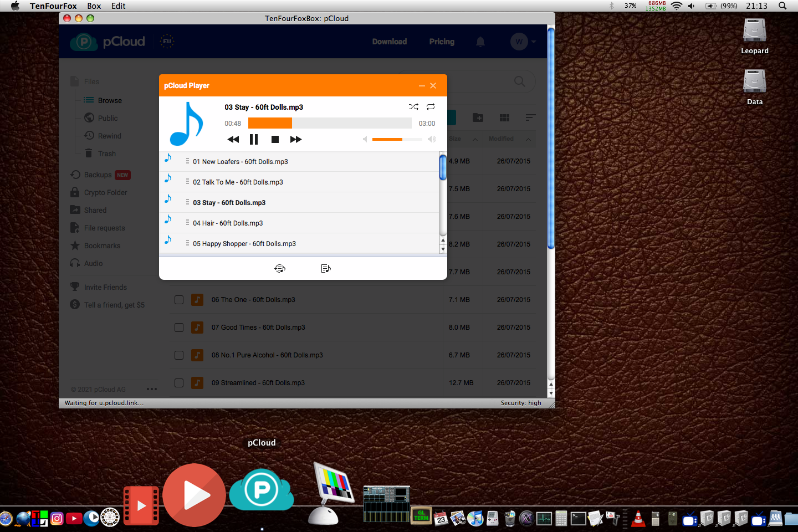Mute the player volume icon
Image resolution: width=798 pixels, height=532 pixels.
click(x=365, y=139)
